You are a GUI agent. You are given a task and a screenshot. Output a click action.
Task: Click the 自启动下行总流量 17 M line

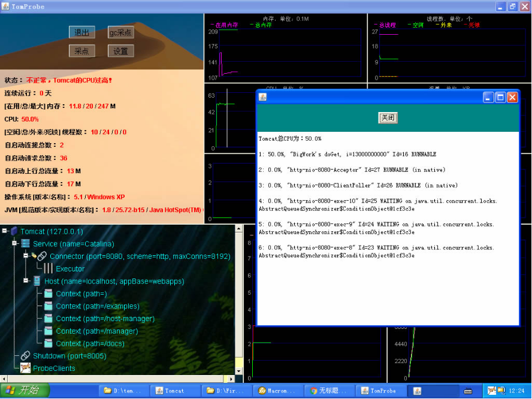pyautogui.click(x=43, y=184)
